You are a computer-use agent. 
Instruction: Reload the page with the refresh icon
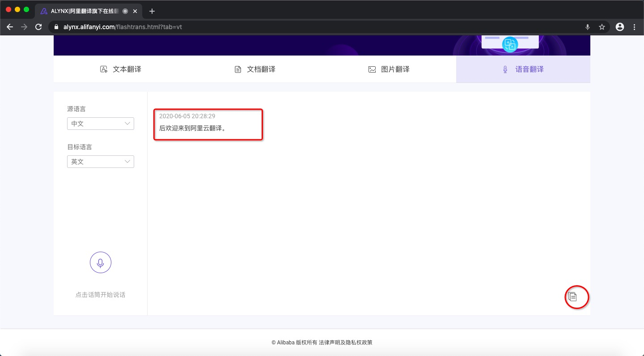pyautogui.click(x=39, y=27)
